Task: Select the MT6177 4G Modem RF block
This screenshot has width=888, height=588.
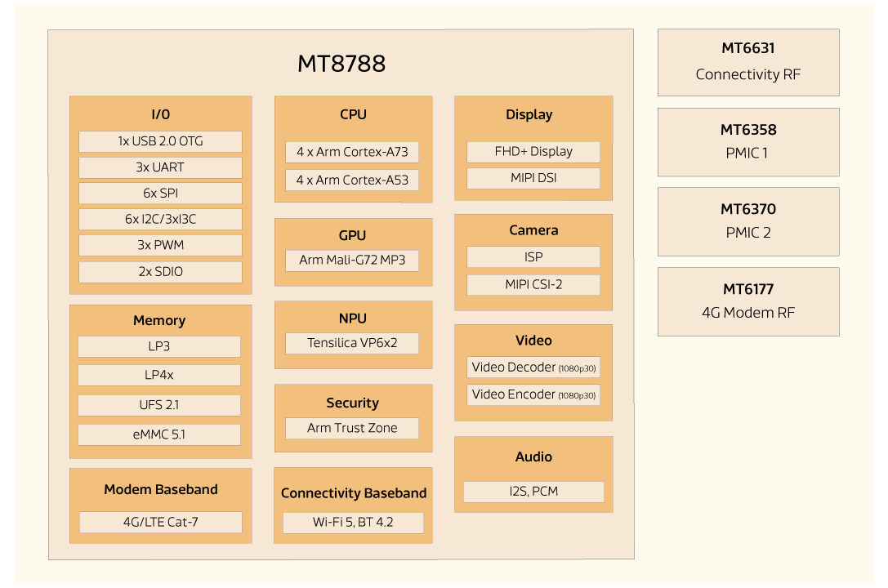Action: tap(748, 301)
